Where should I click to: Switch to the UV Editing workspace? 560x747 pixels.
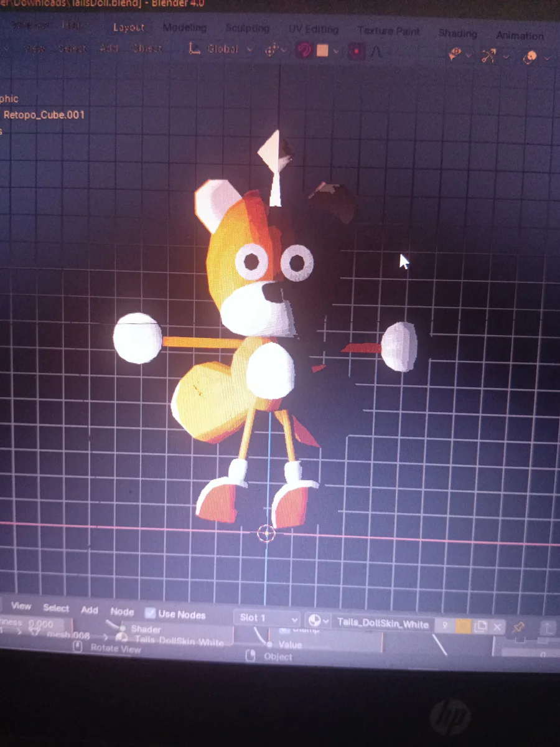tap(314, 30)
